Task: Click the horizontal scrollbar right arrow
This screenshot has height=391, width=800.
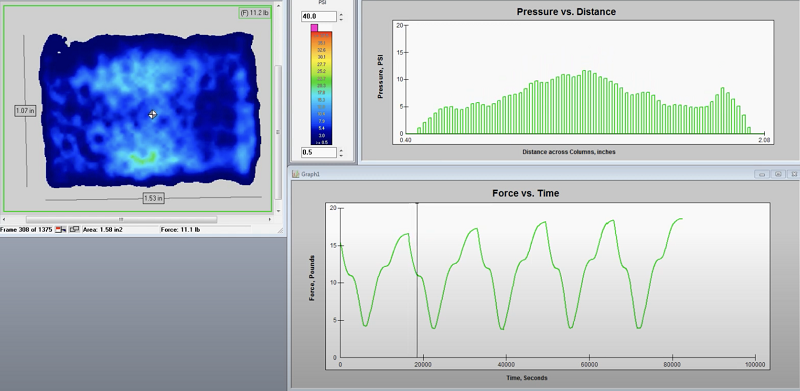Action: pos(270,219)
